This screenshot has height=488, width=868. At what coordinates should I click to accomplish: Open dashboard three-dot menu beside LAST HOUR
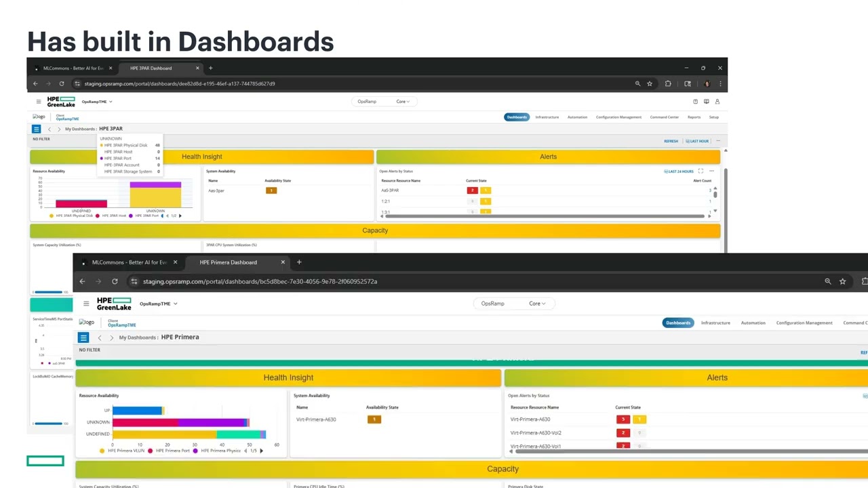717,141
